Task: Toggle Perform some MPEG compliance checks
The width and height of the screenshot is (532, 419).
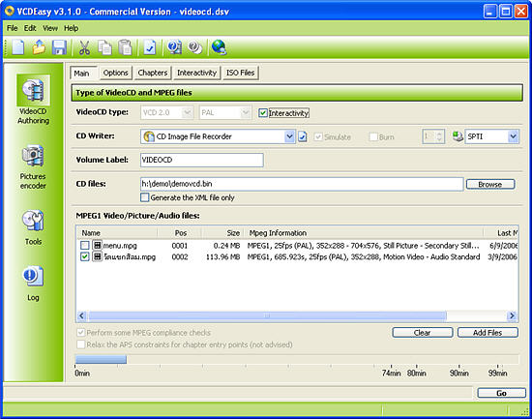Action: [80, 333]
